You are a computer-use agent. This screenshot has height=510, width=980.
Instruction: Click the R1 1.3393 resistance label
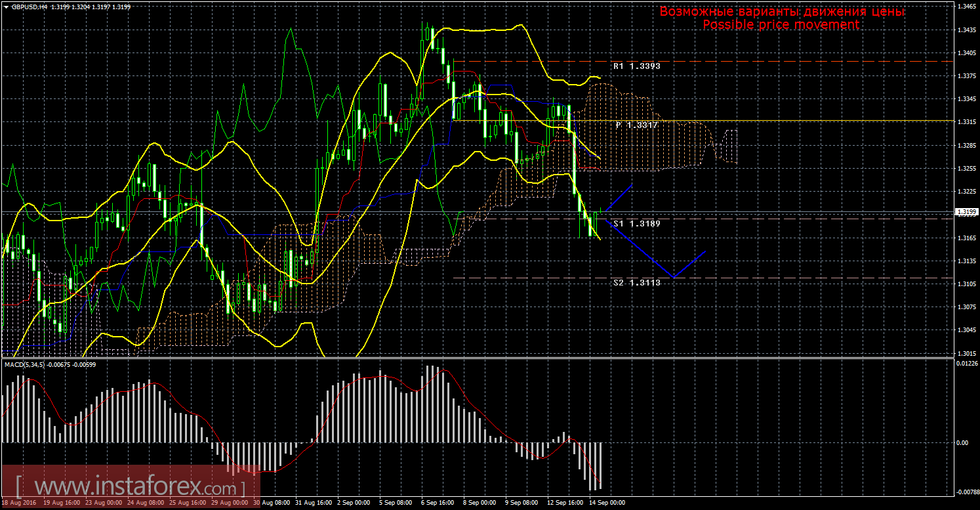tap(636, 66)
